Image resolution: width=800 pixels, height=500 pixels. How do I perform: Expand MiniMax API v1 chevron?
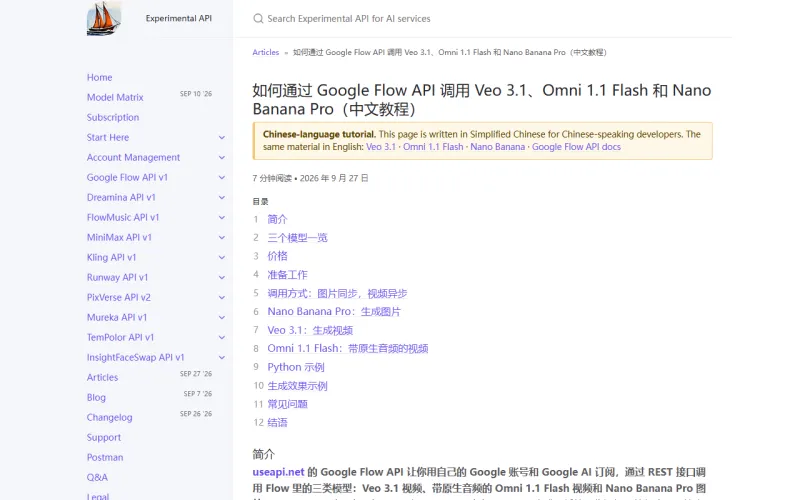(x=222, y=237)
